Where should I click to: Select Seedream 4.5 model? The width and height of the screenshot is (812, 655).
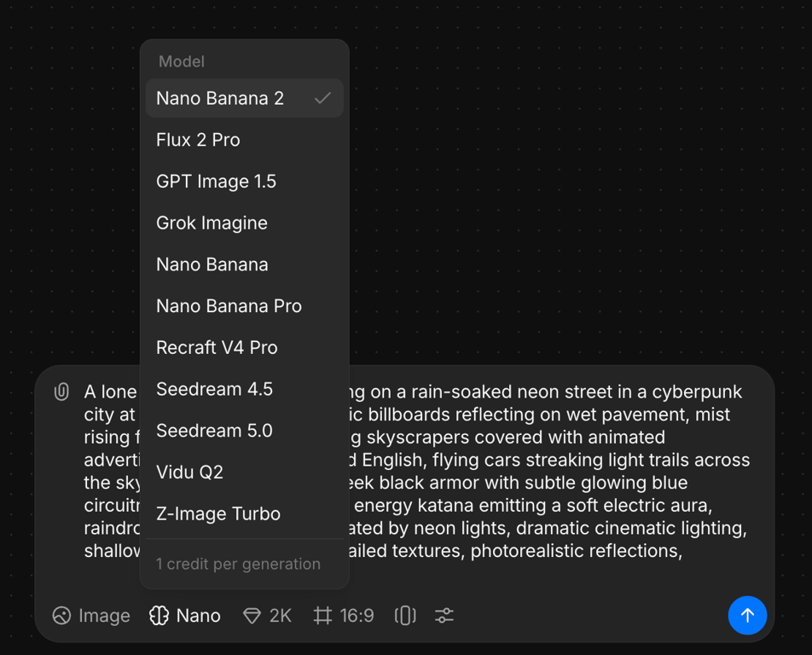tap(245, 389)
